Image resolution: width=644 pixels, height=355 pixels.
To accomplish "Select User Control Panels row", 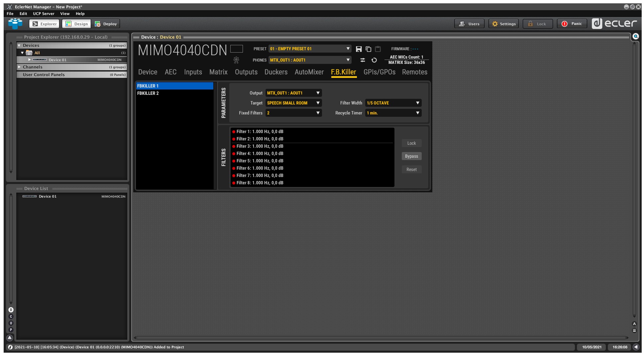I will (x=72, y=75).
